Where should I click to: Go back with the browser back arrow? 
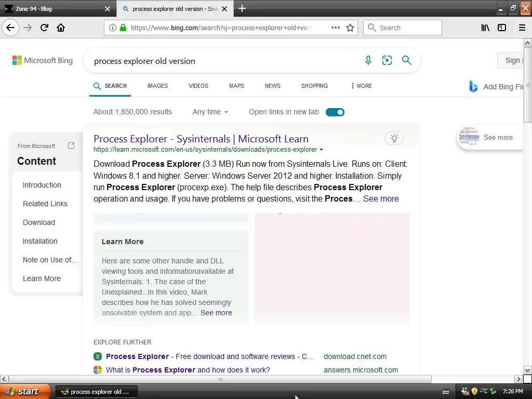click(x=10, y=28)
